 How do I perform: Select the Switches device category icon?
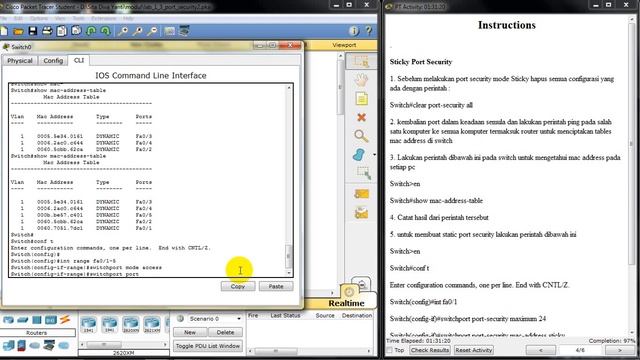[x=23, y=320]
